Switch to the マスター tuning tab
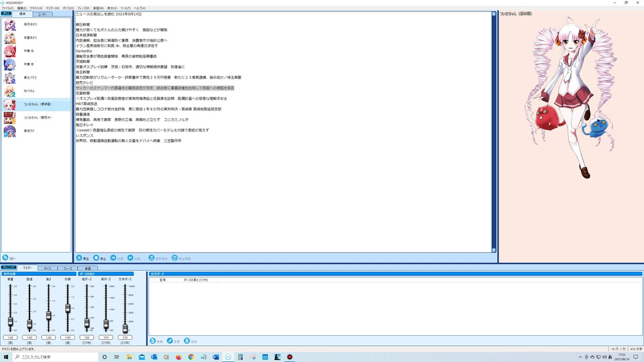The height and width of the screenshot is (362, 644). [x=28, y=268]
